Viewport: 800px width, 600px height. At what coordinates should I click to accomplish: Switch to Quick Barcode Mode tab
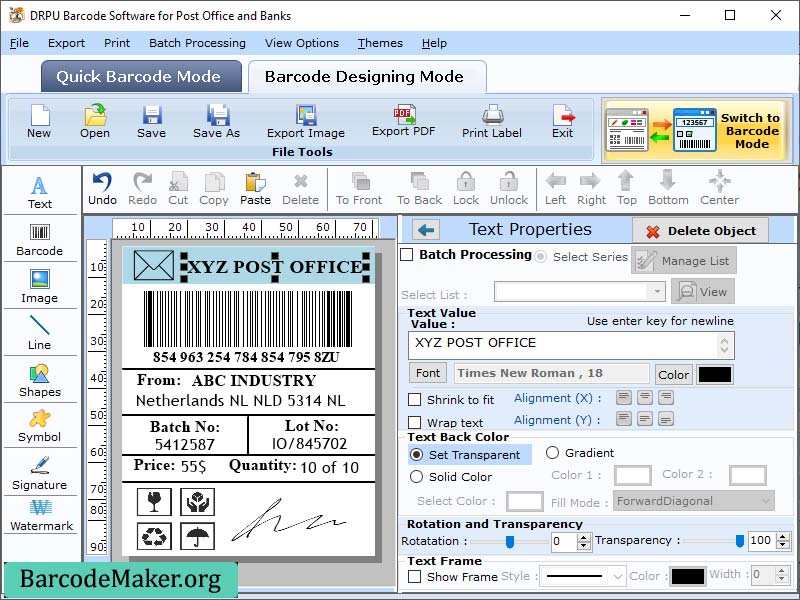[x=140, y=76]
